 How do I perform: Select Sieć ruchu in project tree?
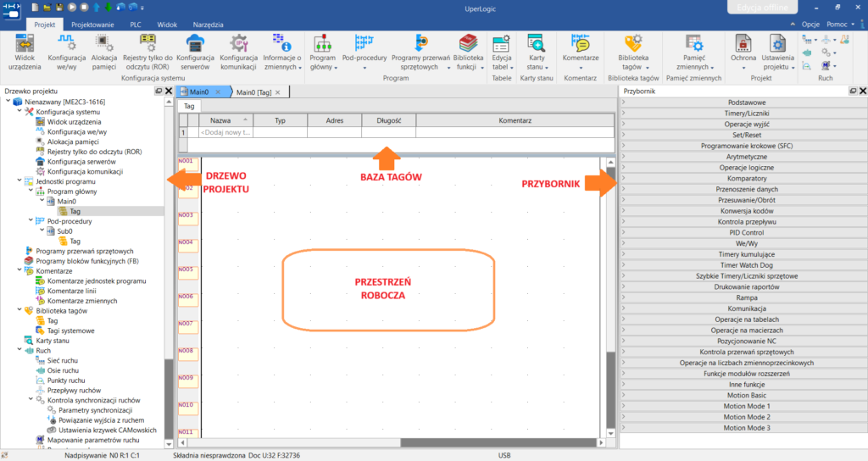click(x=62, y=360)
